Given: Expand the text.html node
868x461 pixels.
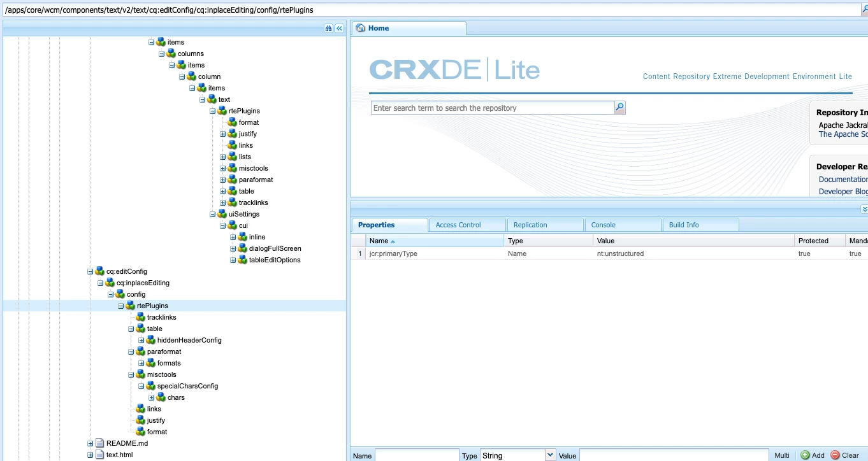Looking at the screenshot, I should point(90,455).
